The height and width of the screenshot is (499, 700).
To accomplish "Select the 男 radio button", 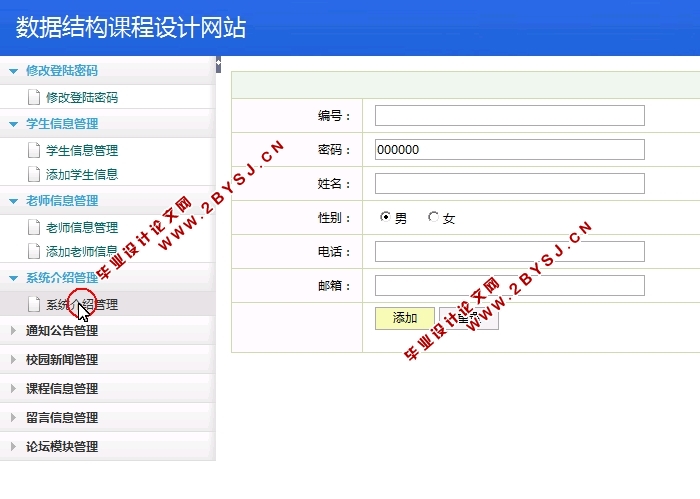I will click(385, 217).
